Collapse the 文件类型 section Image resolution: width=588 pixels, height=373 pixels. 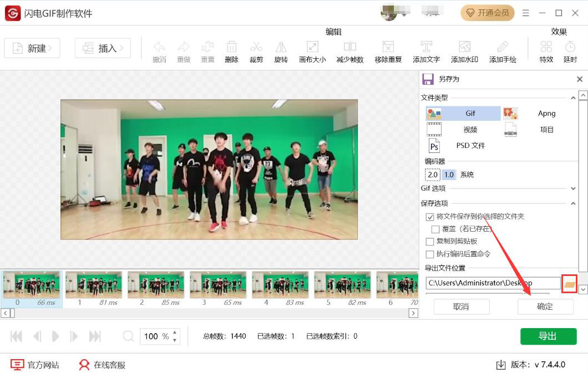(x=573, y=98)
